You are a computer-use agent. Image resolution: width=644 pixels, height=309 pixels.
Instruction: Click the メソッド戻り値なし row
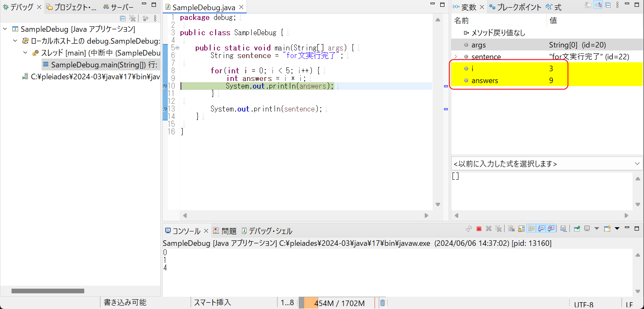coord(547,33)
